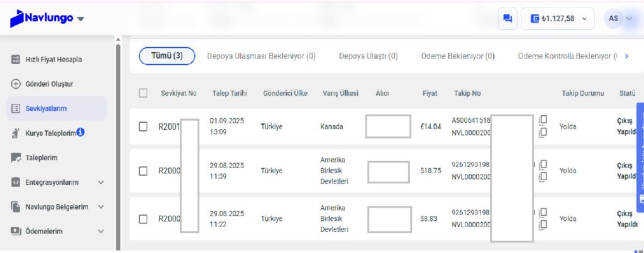Toggle the select-all checkbox in table header
Screen dimensions: 644x253
[143, 93]
